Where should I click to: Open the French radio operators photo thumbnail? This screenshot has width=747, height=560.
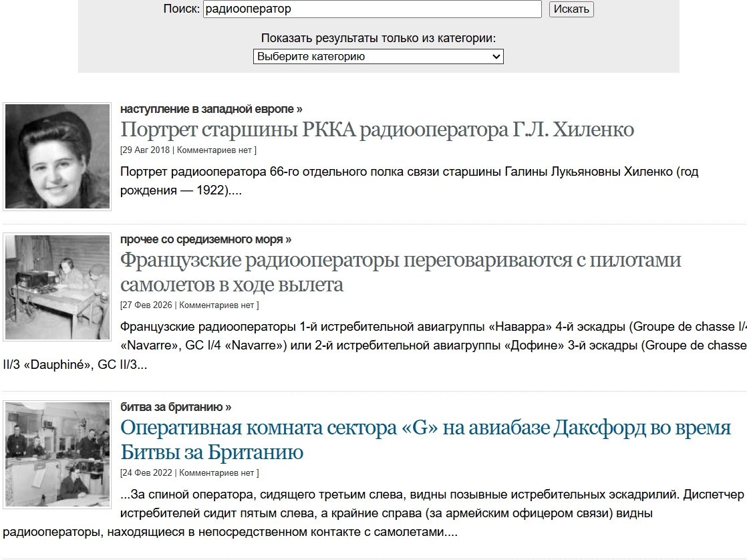click(57, 287)
